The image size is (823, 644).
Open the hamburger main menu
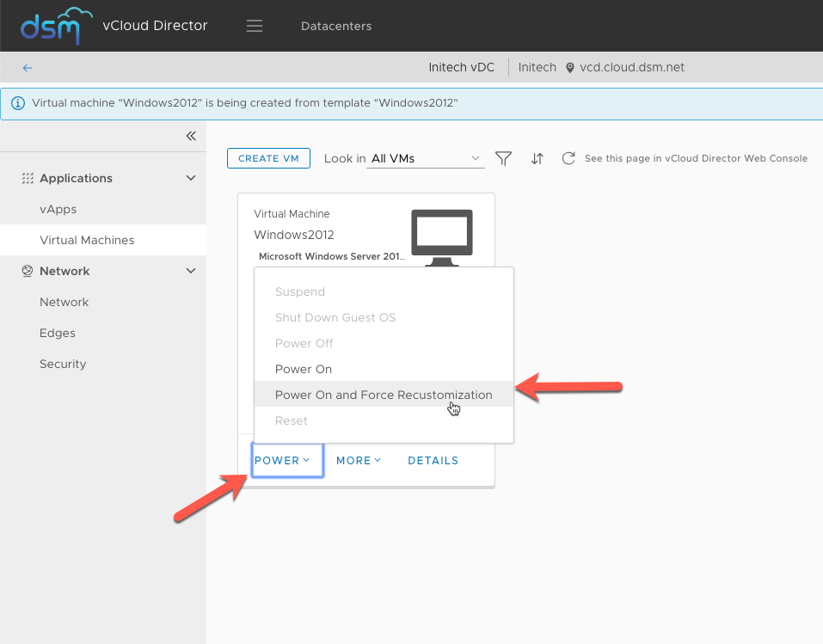pos(255,26)
